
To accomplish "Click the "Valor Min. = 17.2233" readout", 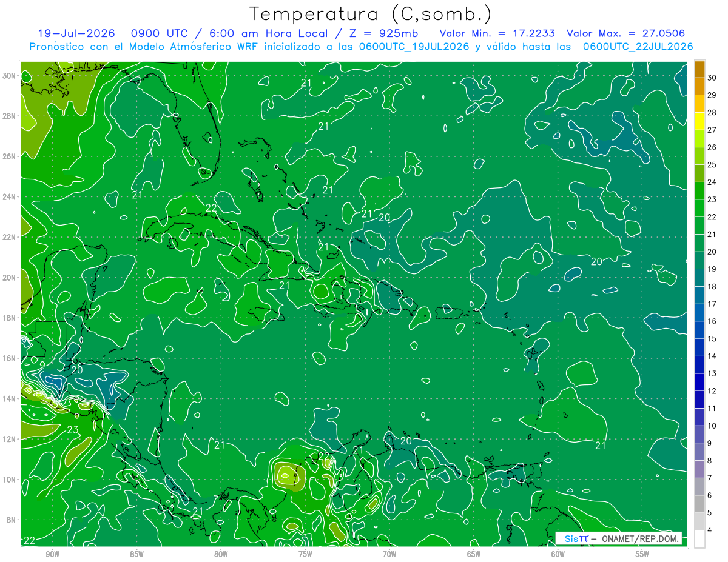I will tap(497, 33).
